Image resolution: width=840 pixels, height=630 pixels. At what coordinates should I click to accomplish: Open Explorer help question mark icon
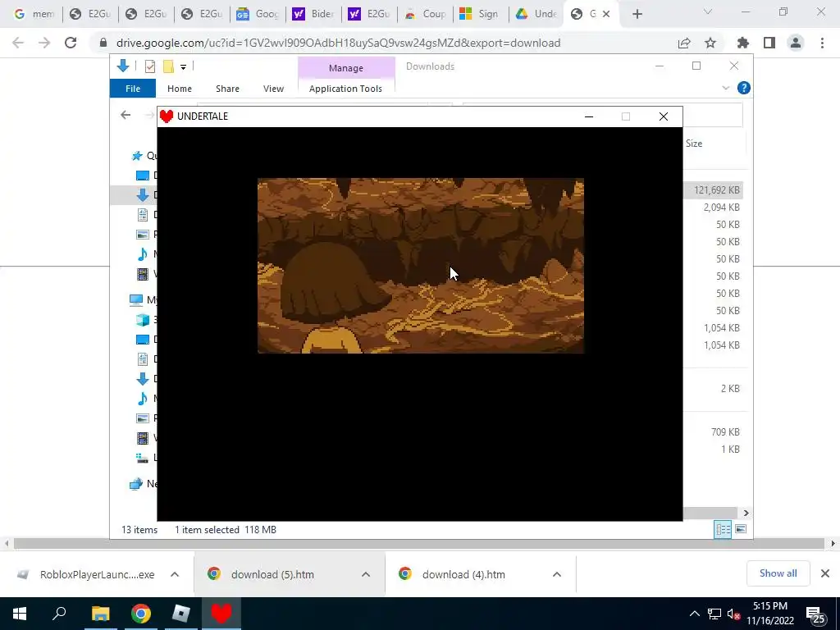[743, 88]
